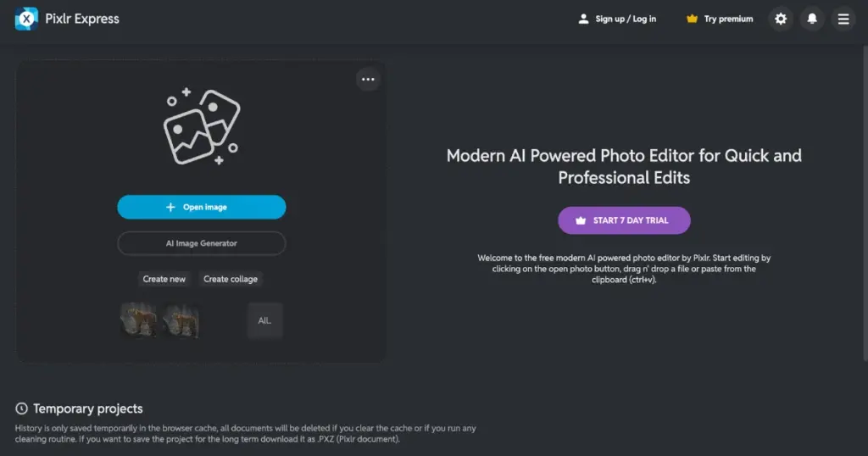Click the Pixlr X logo icon
The width and height of the screenshot is (868, 456).
(26, 19)
